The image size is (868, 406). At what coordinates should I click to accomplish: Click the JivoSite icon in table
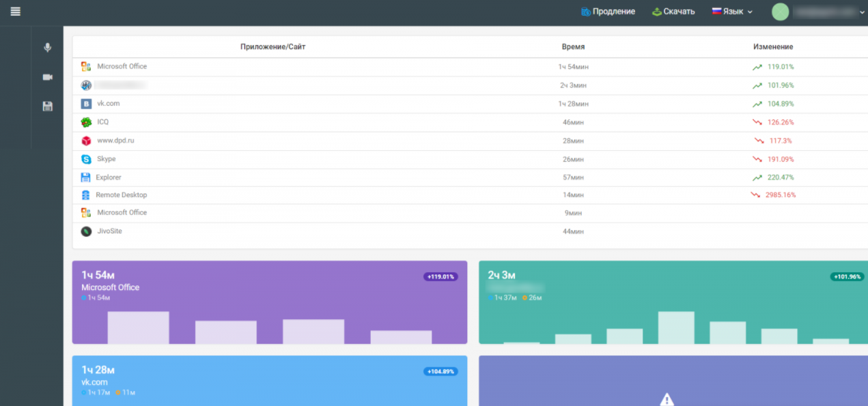pyautogui.click(x=86, y=231)
